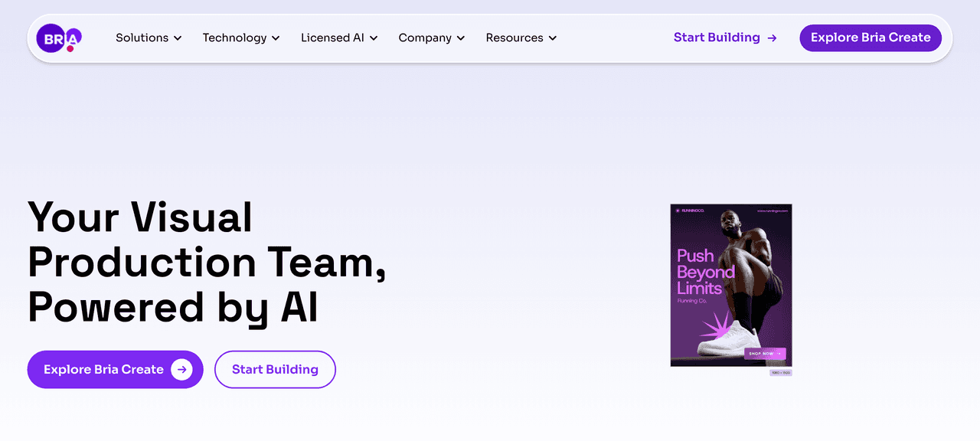This screenshot has height=441, width=980.
Task: Select Explore Bria Create button below the headline
Action: (x=115, y=370)
